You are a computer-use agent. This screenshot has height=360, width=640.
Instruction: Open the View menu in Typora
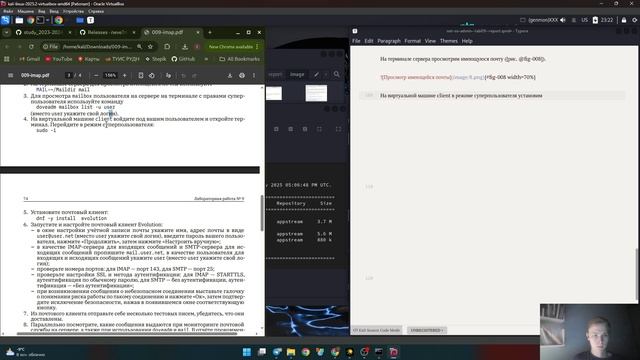(x=430, y=41)
